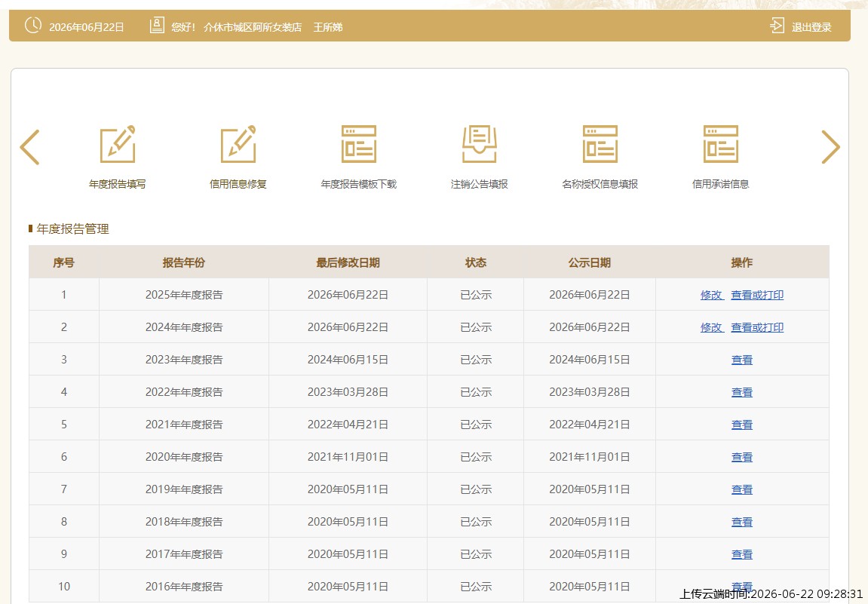Click 查看或打印 for the 2025年年度报告
Screen dimensions: 868x604
pyautogui.click(x=757, y=295)
